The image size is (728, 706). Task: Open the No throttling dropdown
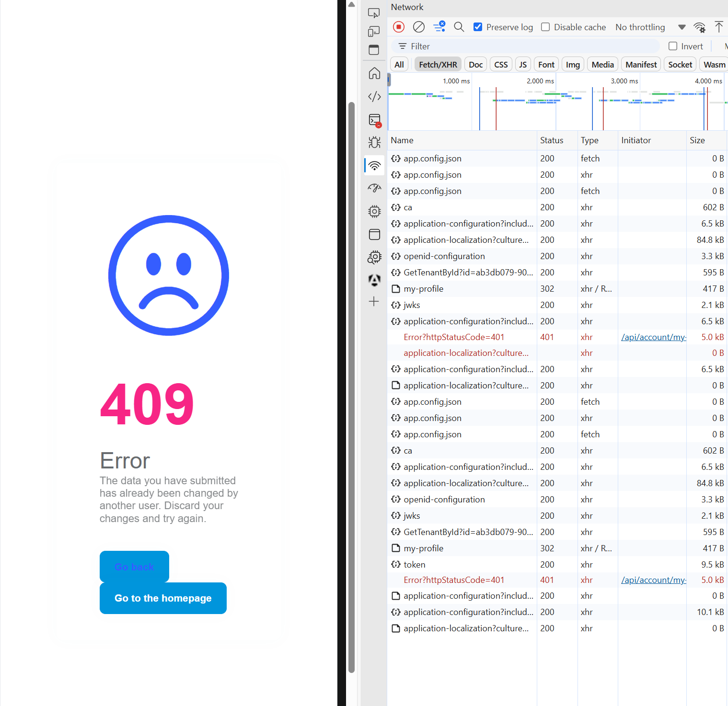pyautogui.click(x=650, y=27)
